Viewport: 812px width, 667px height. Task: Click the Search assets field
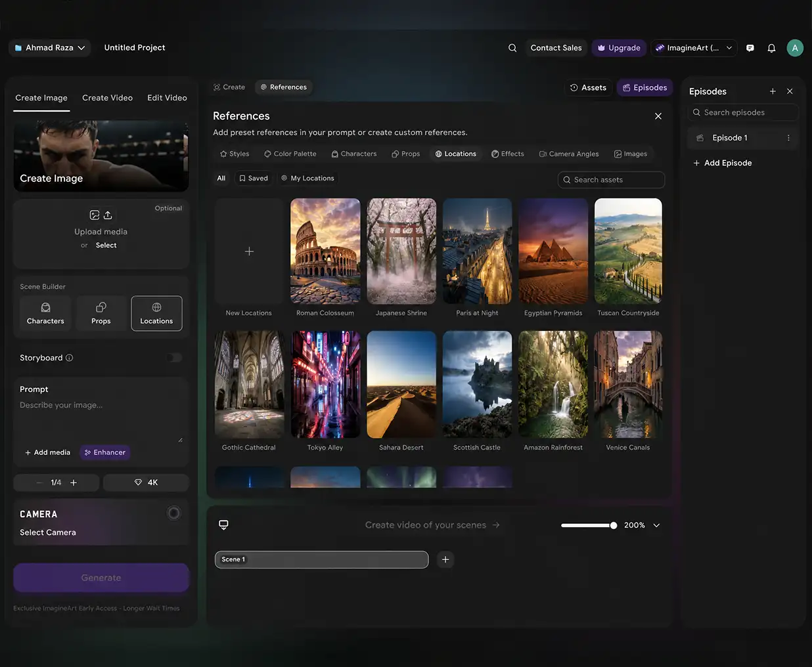click(x=611, y=180)
